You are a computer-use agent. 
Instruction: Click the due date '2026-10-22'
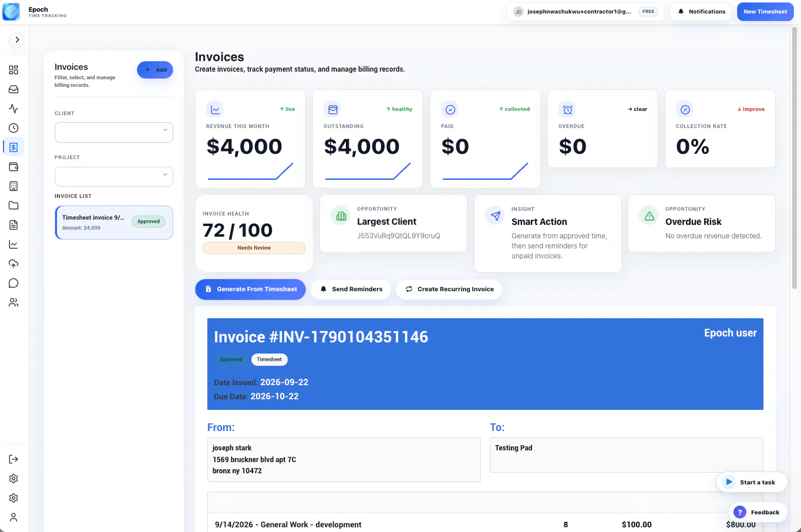click(x=274, y=396)
